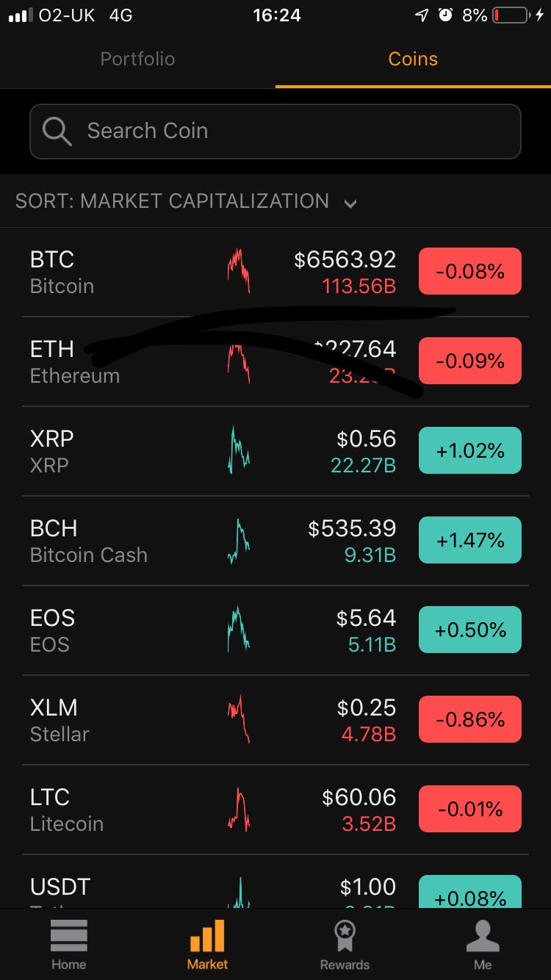Tap the XLM -0.86% red badge
The width and height of the screenshot is (551, 980).
click(x=470, y=719)
